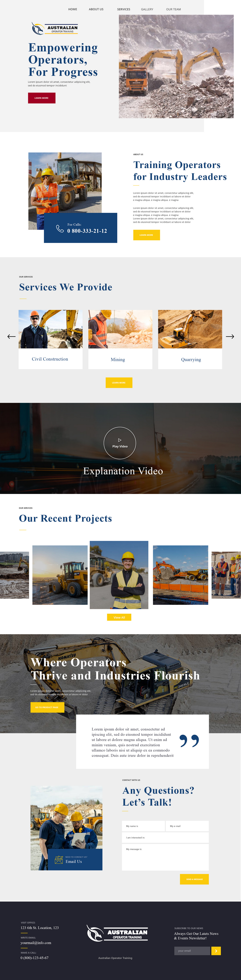Click the footer Australian Operator Training logo
241x980 pixels.
point(117,933)
